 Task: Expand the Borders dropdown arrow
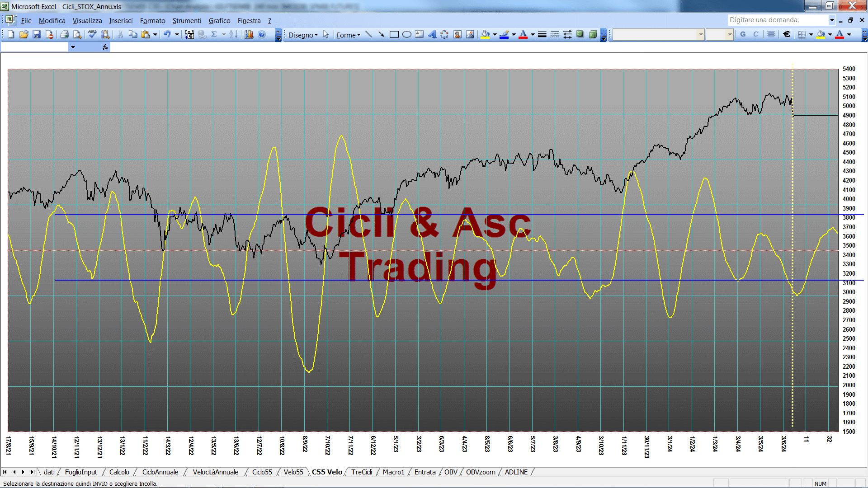coord(811,34)
